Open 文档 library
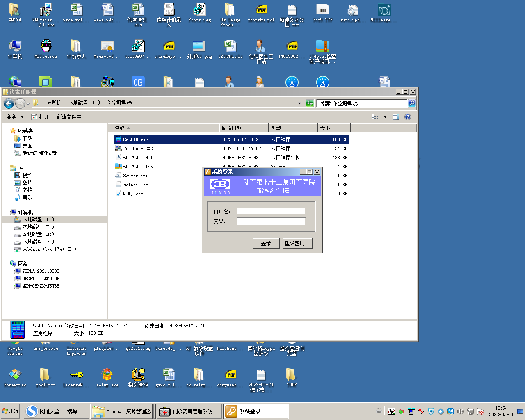The image size is (525, 420). [x=23, y=190]
